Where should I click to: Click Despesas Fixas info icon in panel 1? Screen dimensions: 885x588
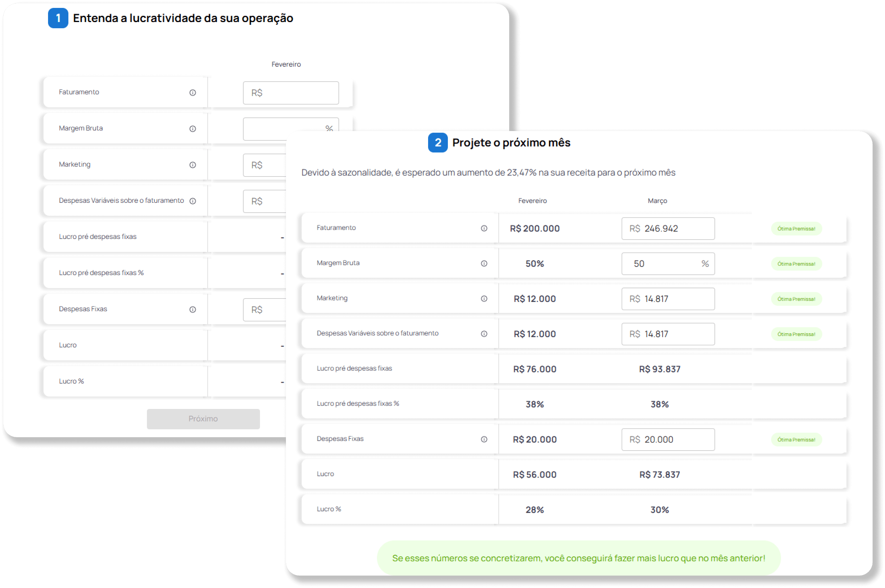coord(192,309)
